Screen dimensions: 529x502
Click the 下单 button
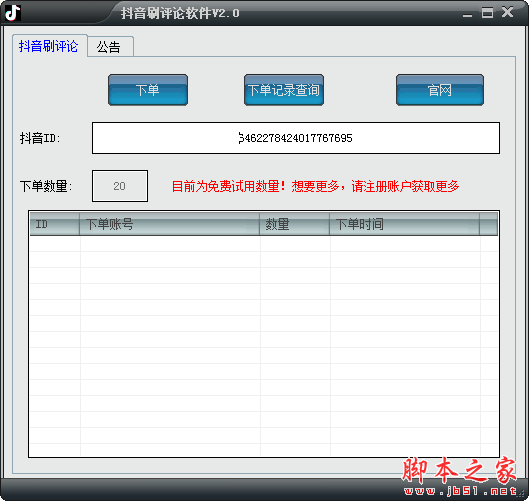(148, 90)
